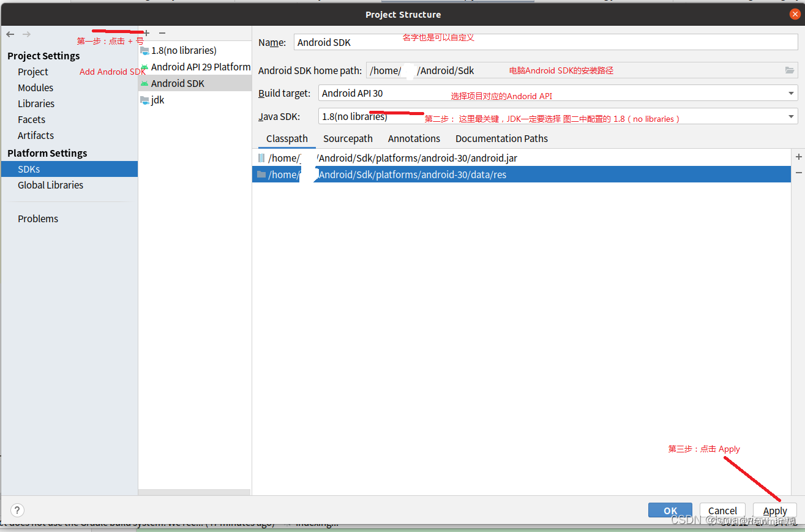This screenshot has width=805, height=532.
Task: Click the Apply button
Action: click(x=775, y=511)
